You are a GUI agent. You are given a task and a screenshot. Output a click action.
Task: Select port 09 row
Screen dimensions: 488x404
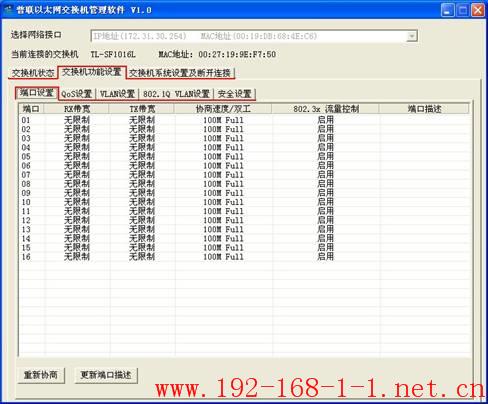(x=245, y=193)
